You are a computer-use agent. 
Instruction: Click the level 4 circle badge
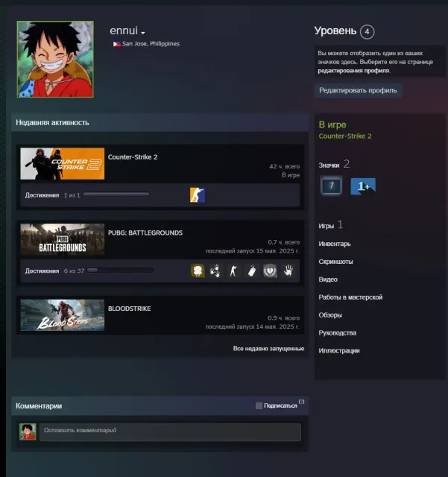click(x=367, y=31)
